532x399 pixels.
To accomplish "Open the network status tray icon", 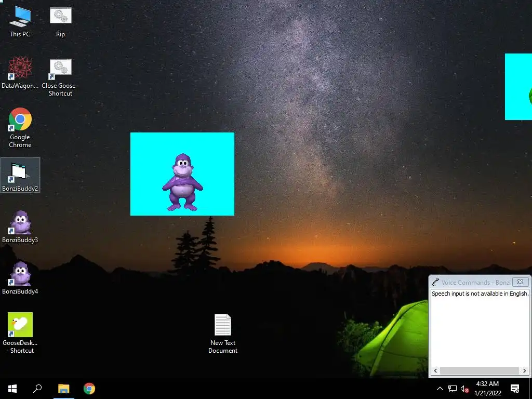I will click(453, 389).
